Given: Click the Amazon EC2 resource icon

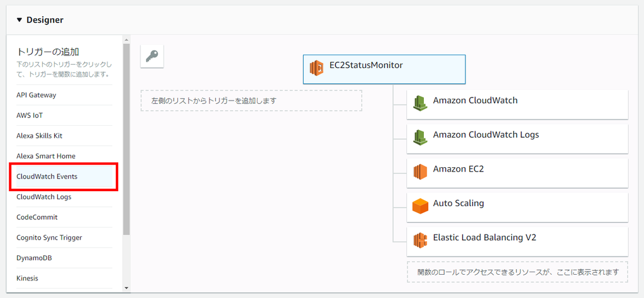Looking at the screenshot, I should point(419,172).
